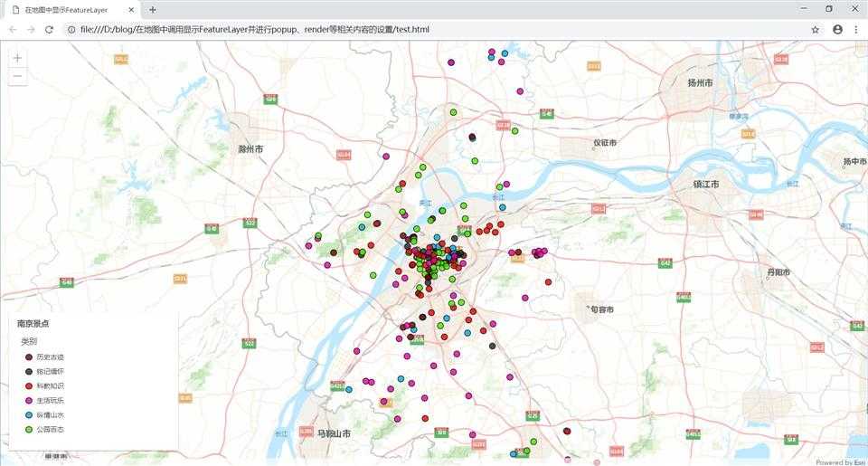Click the 丹阳市 city label
The width and height of the screenshot is (868, 466).
tap(778, 272)
